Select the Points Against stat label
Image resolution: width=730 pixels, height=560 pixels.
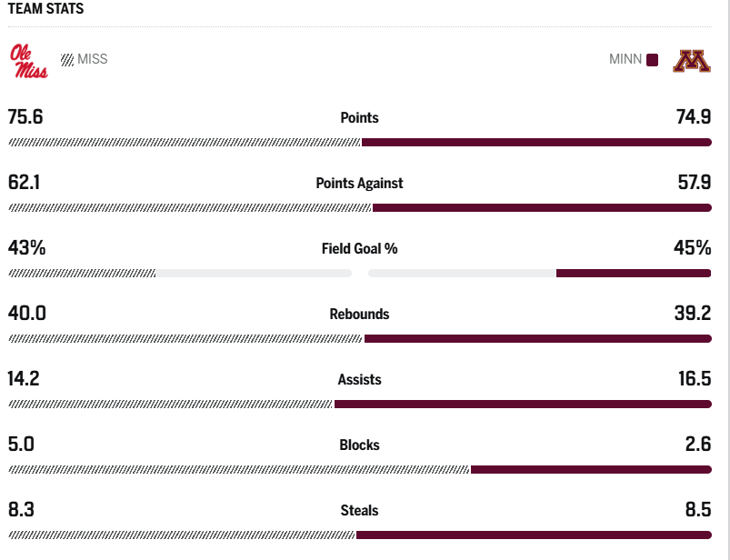click(x=359, y=183)
